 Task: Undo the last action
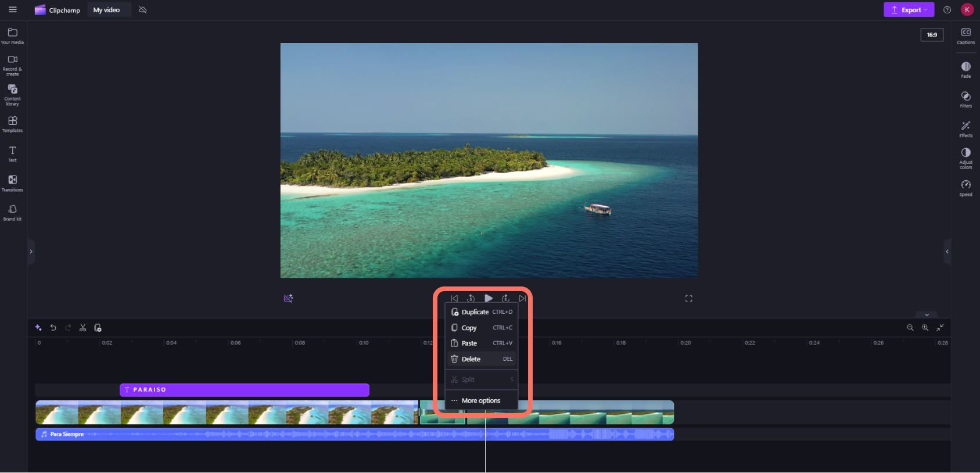coord(53,328)
